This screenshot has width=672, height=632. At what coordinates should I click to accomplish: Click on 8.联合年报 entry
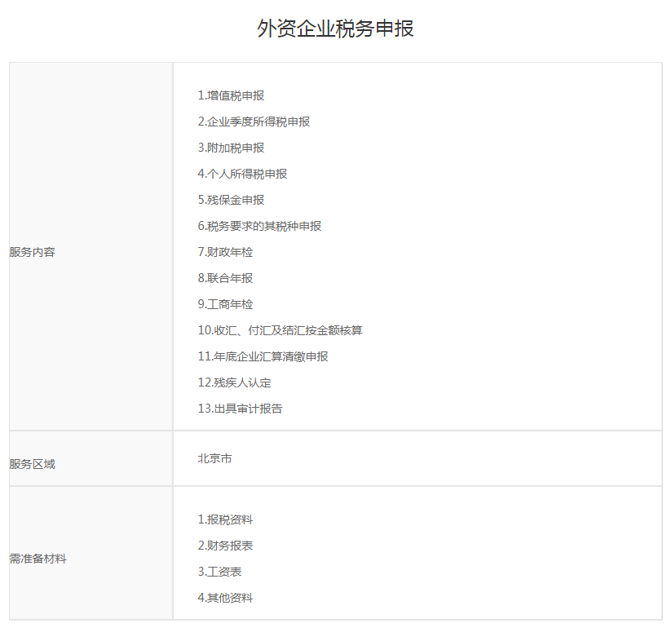[225, 278]
